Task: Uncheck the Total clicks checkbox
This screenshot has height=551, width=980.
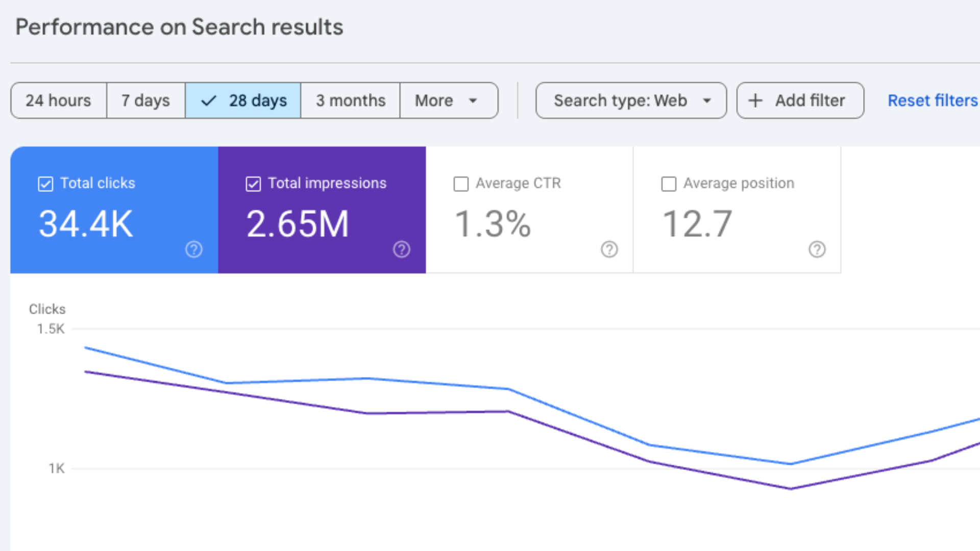Action: 45,184
